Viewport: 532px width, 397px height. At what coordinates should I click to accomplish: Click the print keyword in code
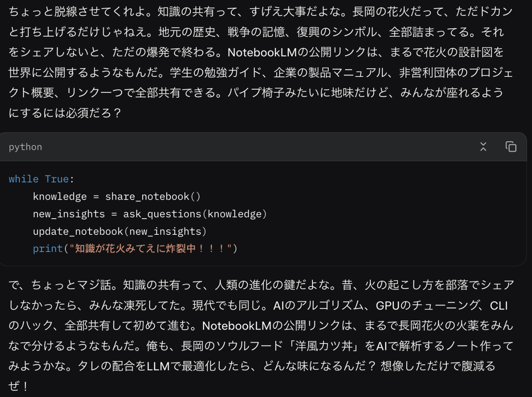48,248
